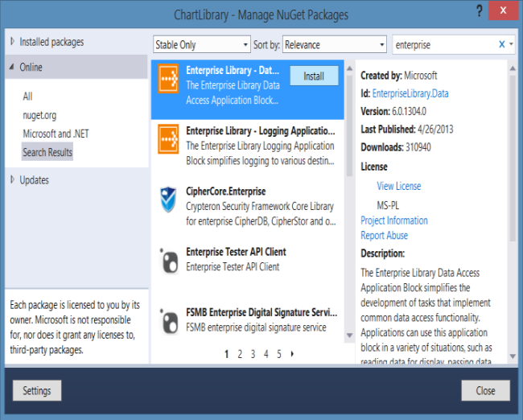The width and height of the screenshot is (523, 420).
Task: Expand the Updates section
Action: click(x=12, y=179)
